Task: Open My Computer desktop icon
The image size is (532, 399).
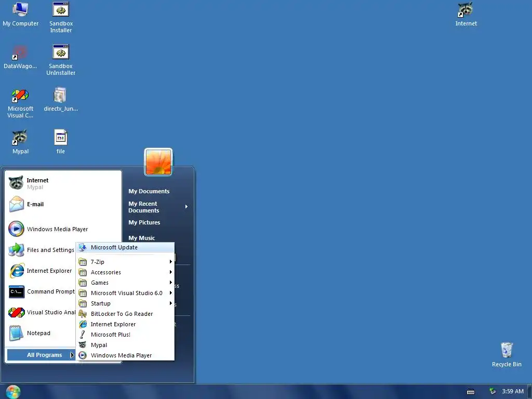Action: pos(20,14)
